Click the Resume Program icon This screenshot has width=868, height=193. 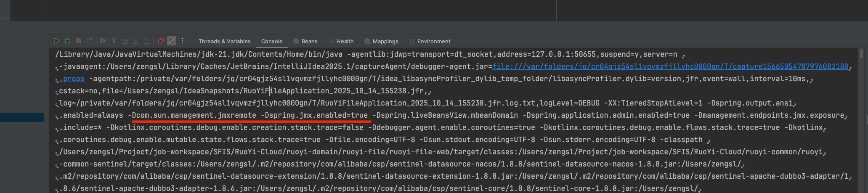103,41
